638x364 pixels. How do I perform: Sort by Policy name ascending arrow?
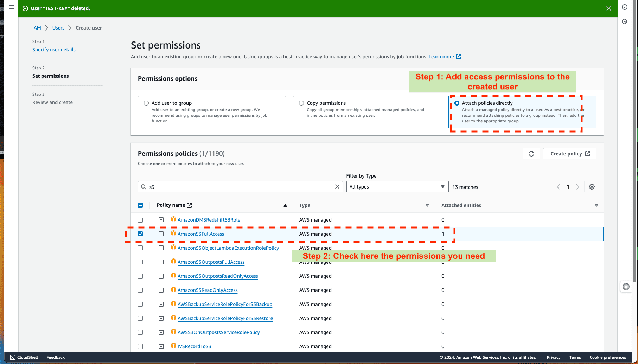coord(285,205)
